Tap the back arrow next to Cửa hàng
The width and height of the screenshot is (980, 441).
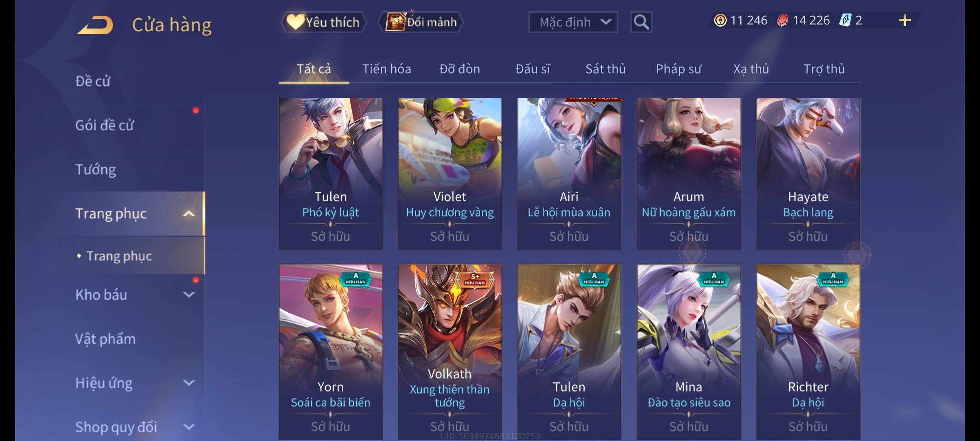point(95,25)
